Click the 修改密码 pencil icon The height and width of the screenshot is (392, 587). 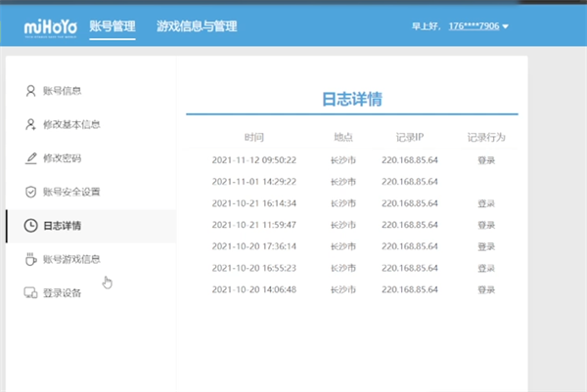point(29,157)
